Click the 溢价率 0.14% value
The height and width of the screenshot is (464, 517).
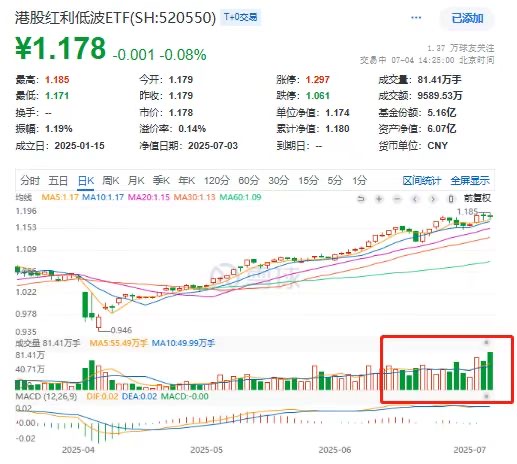(192, 129)
